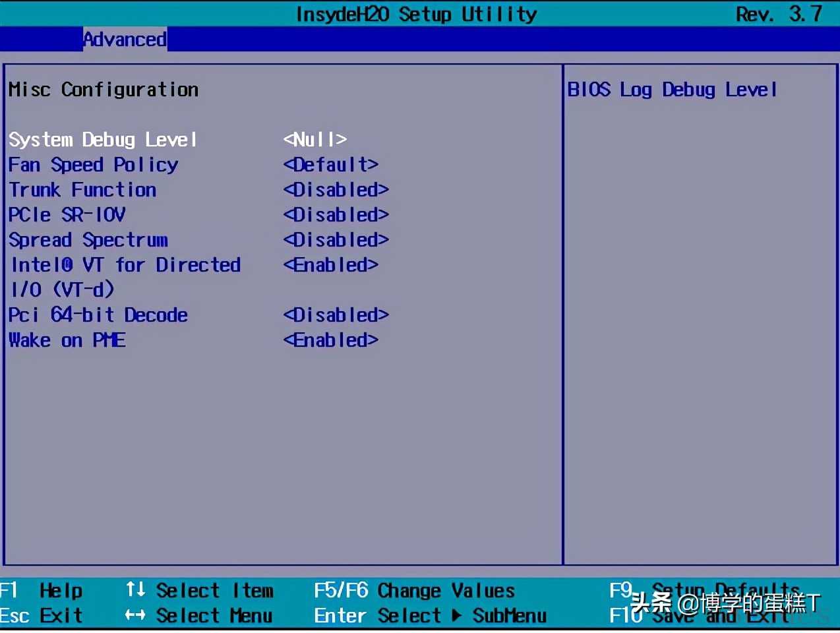
Task: Select the Trunk Function label
Action: (82, 190)
